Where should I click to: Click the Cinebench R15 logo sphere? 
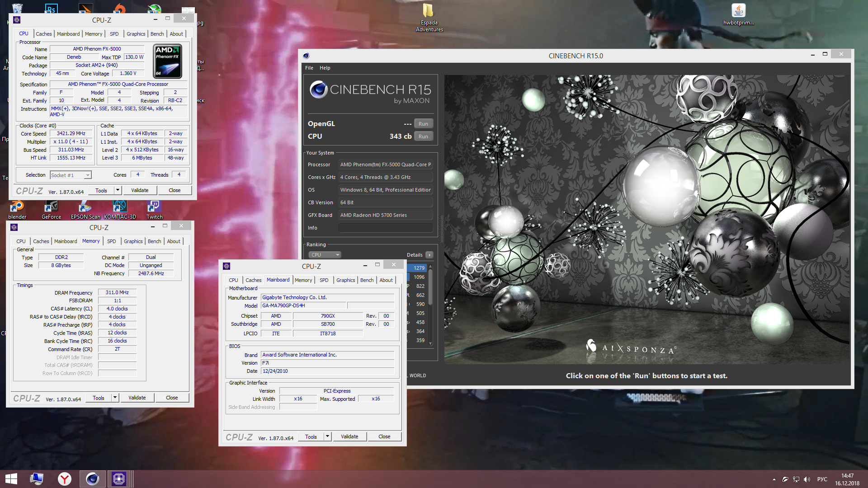318,89
